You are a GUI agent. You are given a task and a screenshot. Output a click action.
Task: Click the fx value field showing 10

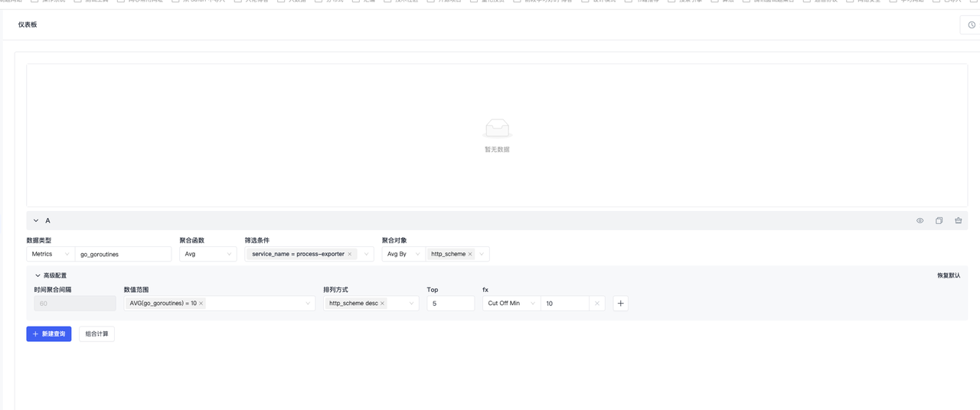(x=565, y=304)
